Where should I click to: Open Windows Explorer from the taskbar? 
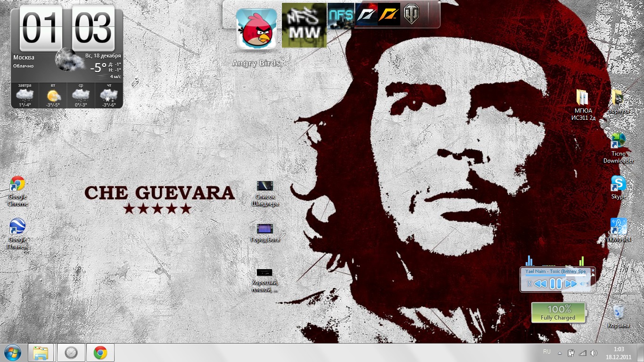pyautogui.click(x=41, y=353)
